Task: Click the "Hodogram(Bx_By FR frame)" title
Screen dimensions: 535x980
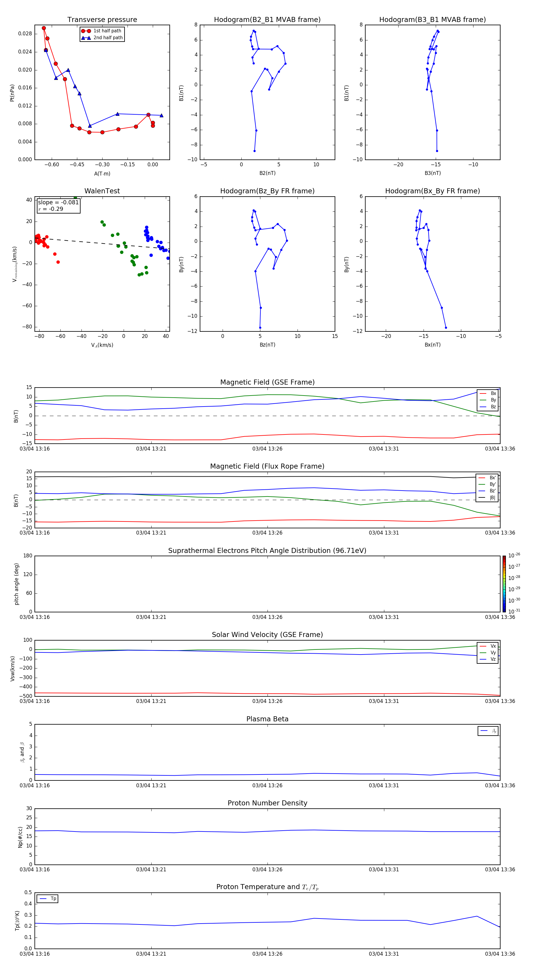Action: point(432,191)
